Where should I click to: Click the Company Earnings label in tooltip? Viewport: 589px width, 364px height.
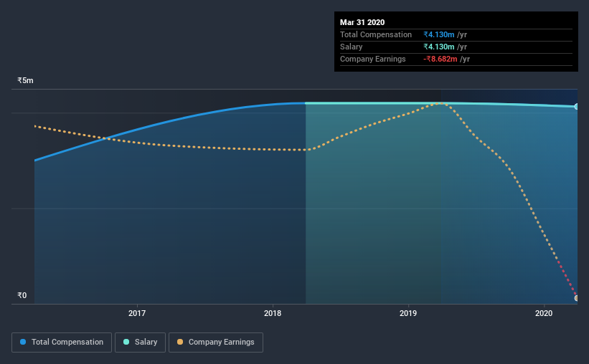372,59
